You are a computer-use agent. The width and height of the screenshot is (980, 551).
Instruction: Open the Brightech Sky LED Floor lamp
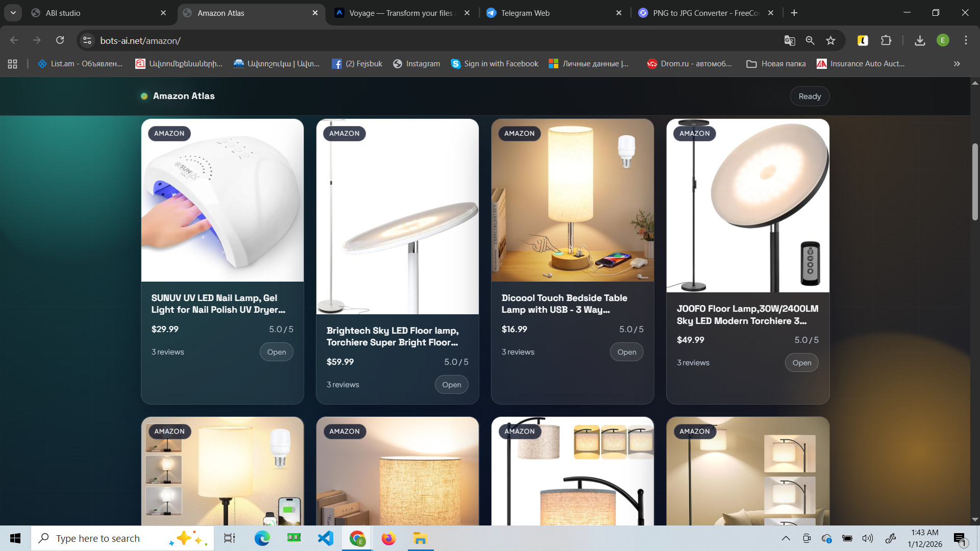point(451,385)
